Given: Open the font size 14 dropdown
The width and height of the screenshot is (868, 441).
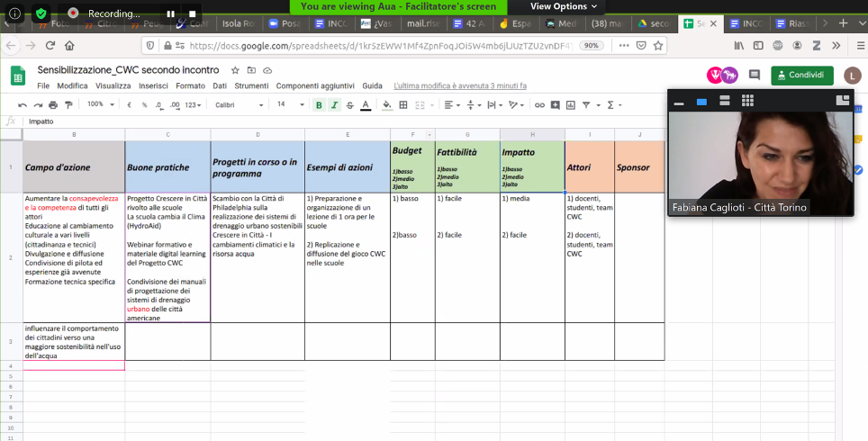Looking at the screenshot, I should click(x=290, y=104).
